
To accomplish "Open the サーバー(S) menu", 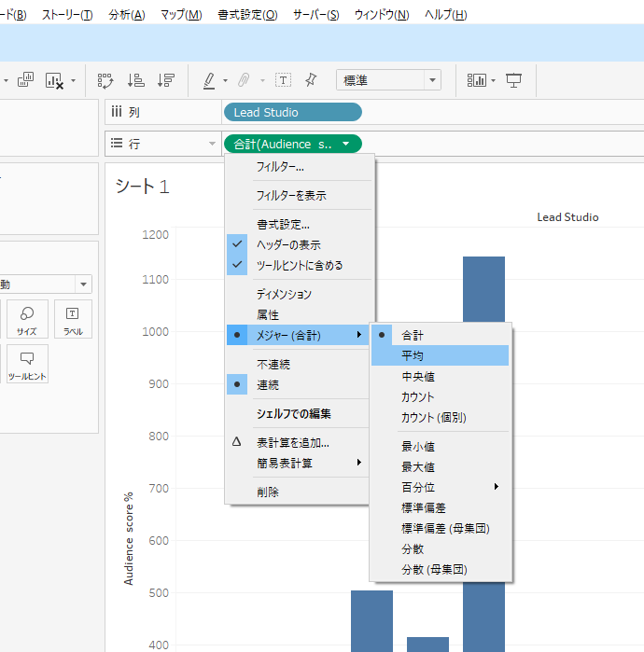I will point(316,15).
